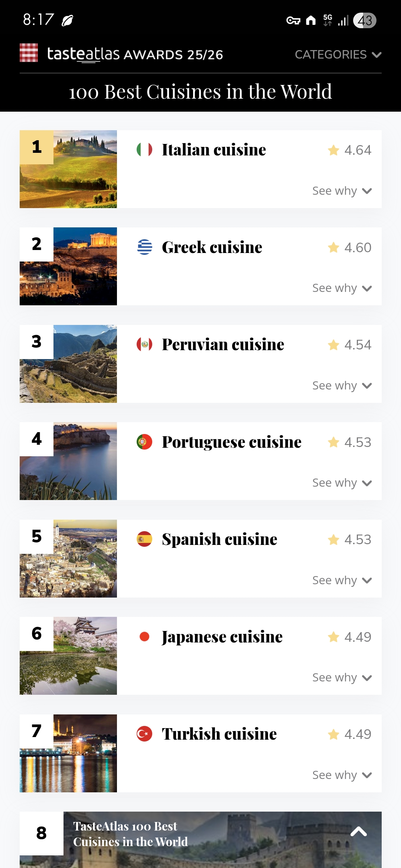This screenshot has height=868, width=401.
Task: Expand See why for Peruvian cuisine
Action: pyautogui.click(x=342, y=386)
